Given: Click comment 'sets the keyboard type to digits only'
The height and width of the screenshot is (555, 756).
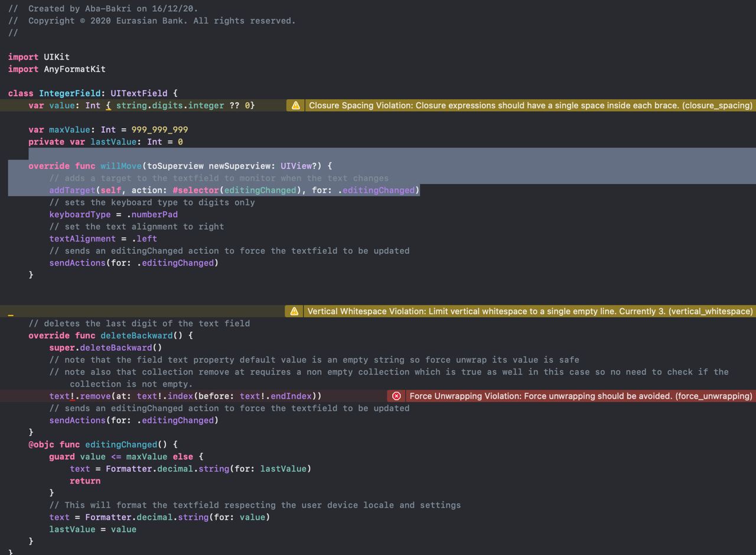Looking at the screenshot, I should 152,203.
